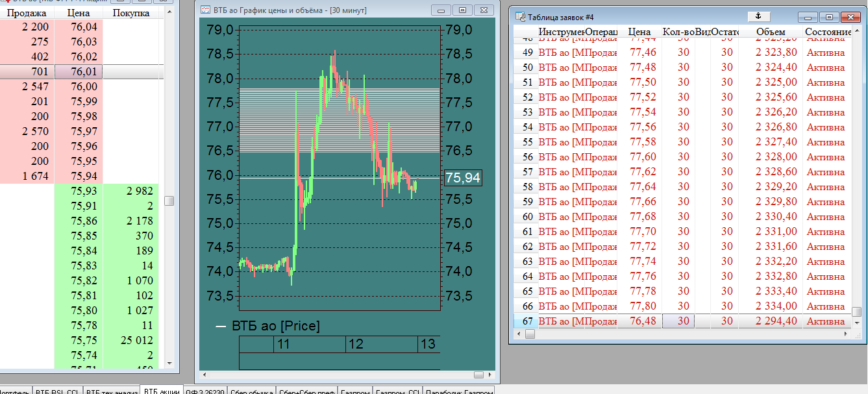Viewport: 868px width, 394px height.
Task: Select highlighted price 76,01 in order book
Action: [84, 72]
